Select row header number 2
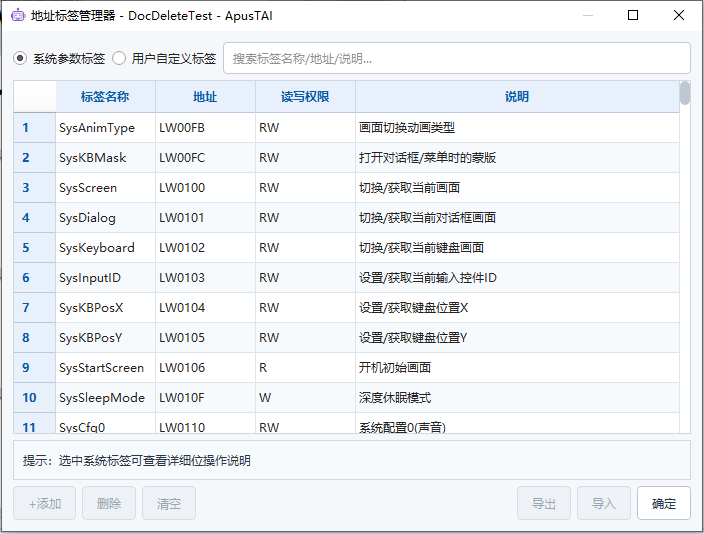Screen dimensions: 704x534 click(x=35, y=158)
